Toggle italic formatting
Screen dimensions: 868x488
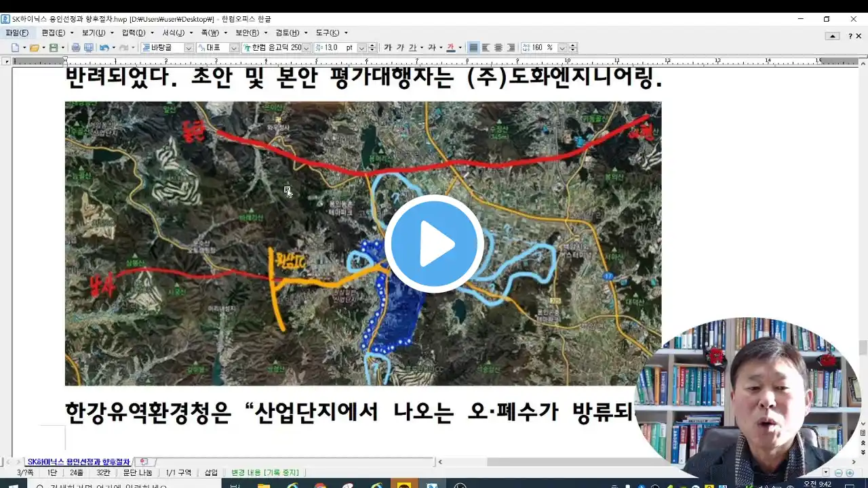[x=400, y=47]
